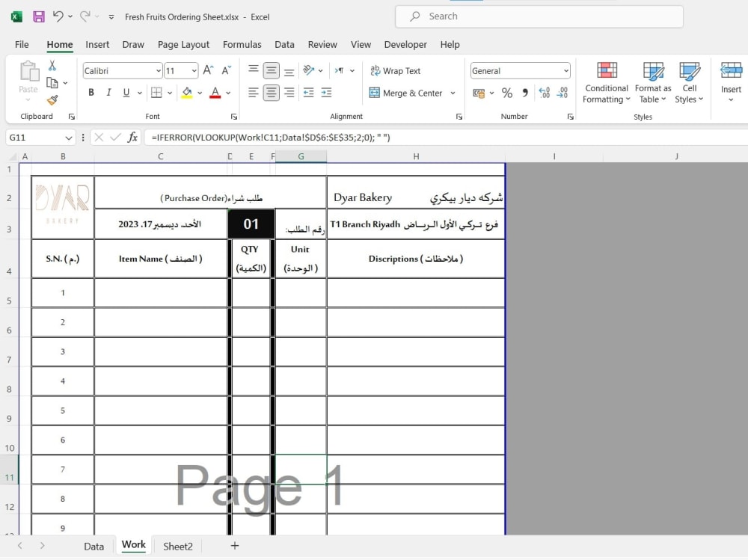Expand the Font Color dropdown arrow
The width and height of the screenshot is (748, 560).
(x=228, y=93)
